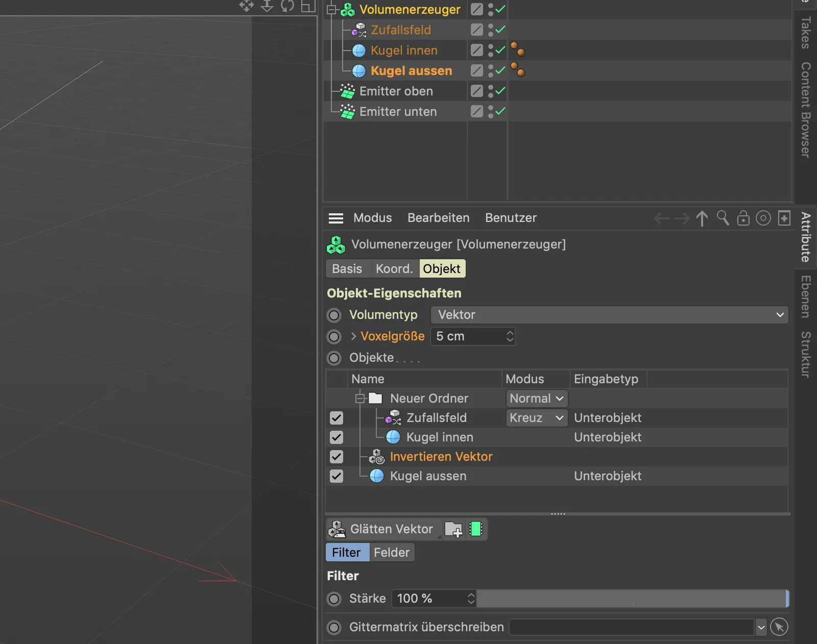Screen dimensions: 817x644
Task: Click the Stärke slider bar
Action: (633, 599)
